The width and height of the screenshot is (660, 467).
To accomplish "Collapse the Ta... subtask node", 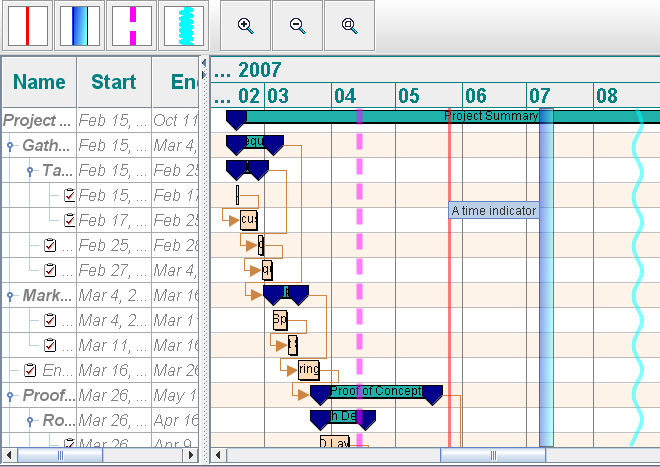I will coord(31,171).
